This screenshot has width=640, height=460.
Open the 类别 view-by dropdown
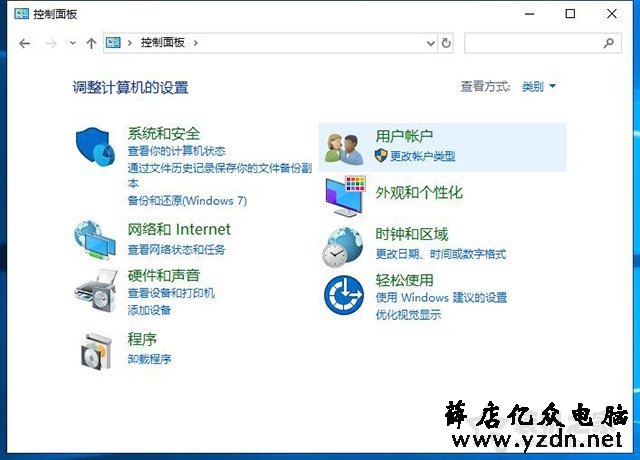[538, 86]
